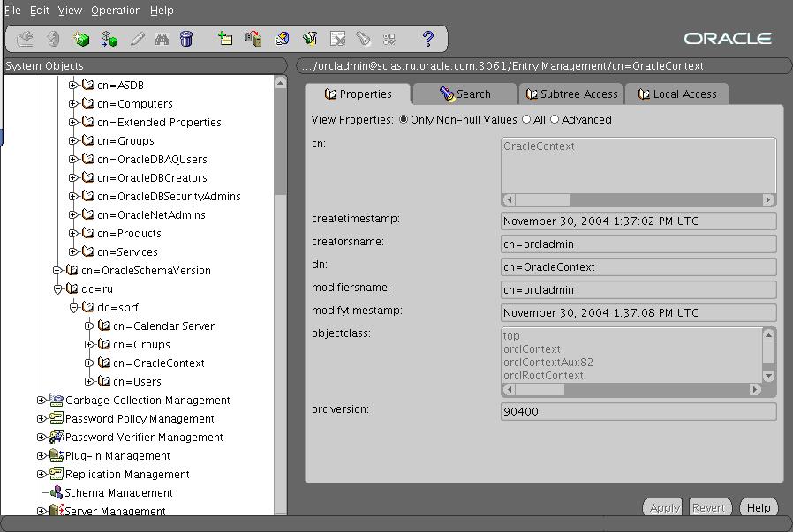Screen dimensions: 793x532
Task: Expand cn=OracleContext under dc=sbrf
Action: coord(89,363)
